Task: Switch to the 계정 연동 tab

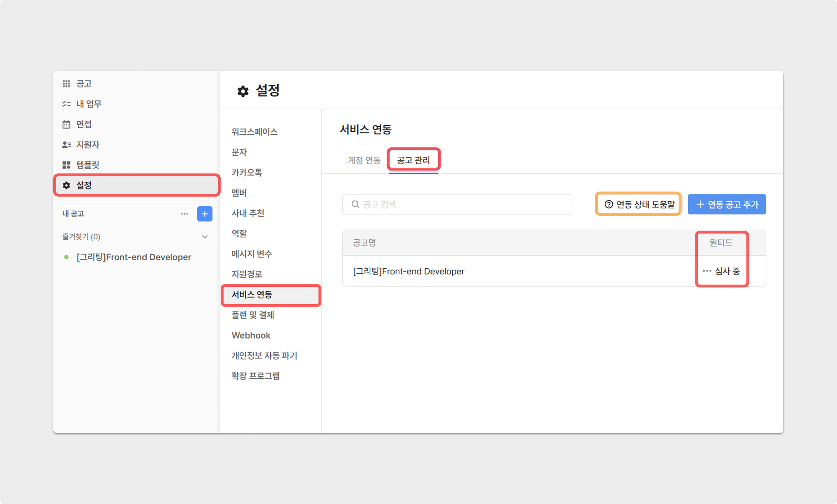Action: pyautogui.click(x=364, y=160)
